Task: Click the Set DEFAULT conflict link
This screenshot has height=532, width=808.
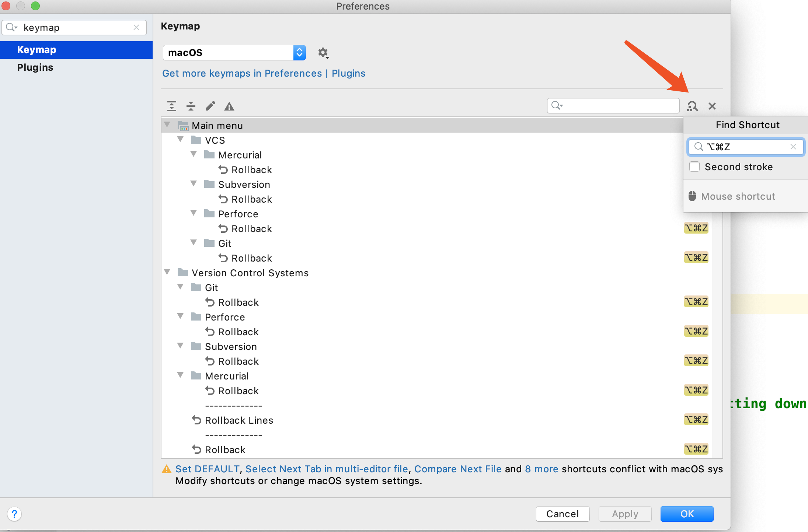Action: pos(208,469)
